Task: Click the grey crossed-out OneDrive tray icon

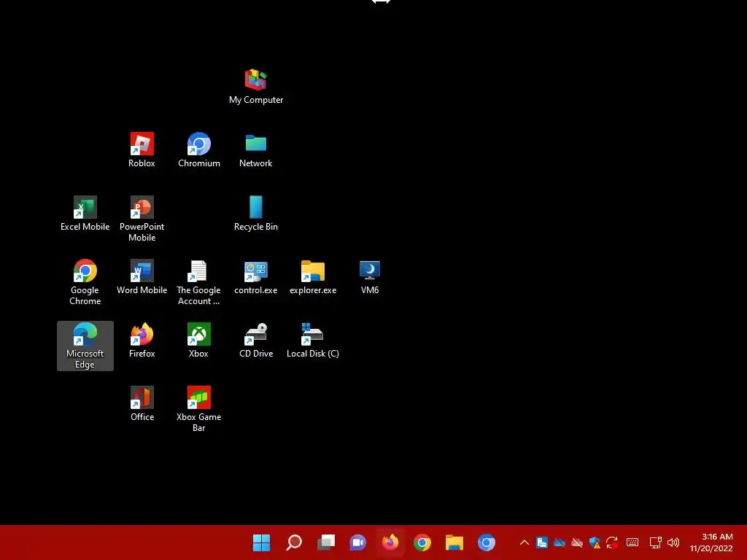Action: (577, 542)
